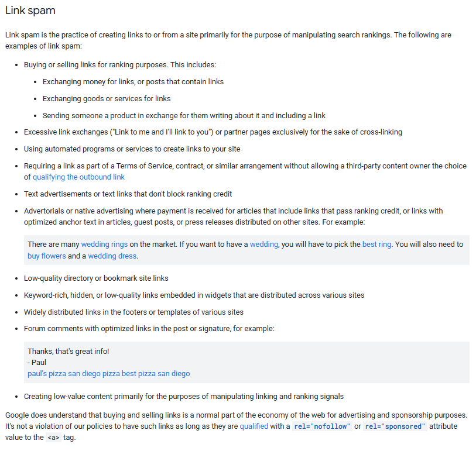Follow the "qualified" link in final paragraph
This screenshot has width=476, height=451.
click(254, 426)
